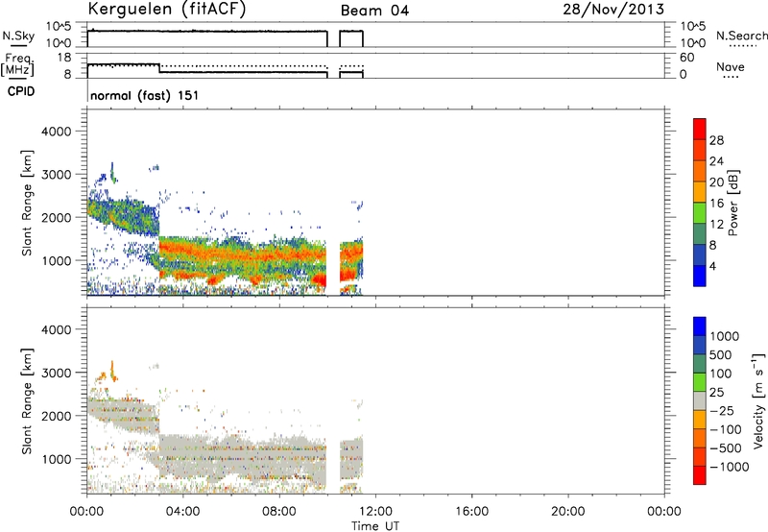Click the '08:00' time axis label
Viewport: 768px width, 532px height.
click(x=279, y=512)
